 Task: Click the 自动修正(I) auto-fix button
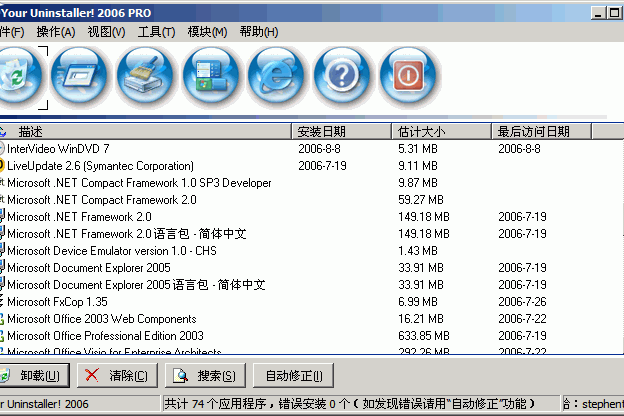click(x=294, y=375)
